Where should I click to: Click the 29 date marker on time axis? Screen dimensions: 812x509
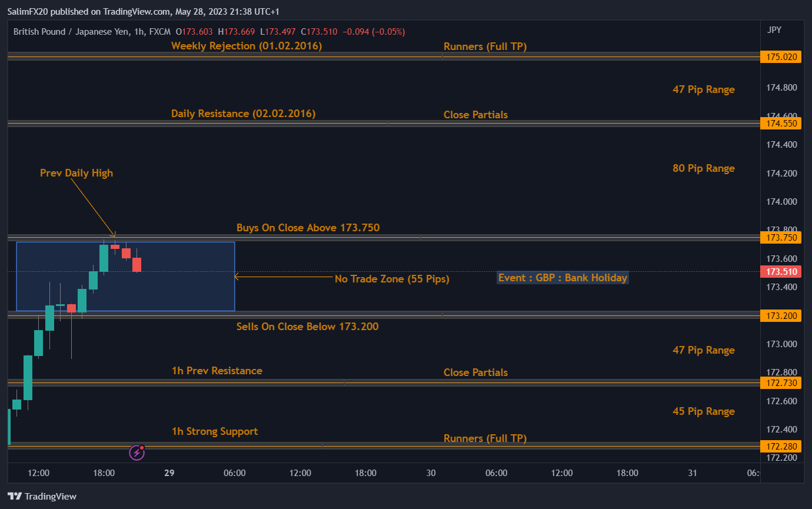[170, 473]
